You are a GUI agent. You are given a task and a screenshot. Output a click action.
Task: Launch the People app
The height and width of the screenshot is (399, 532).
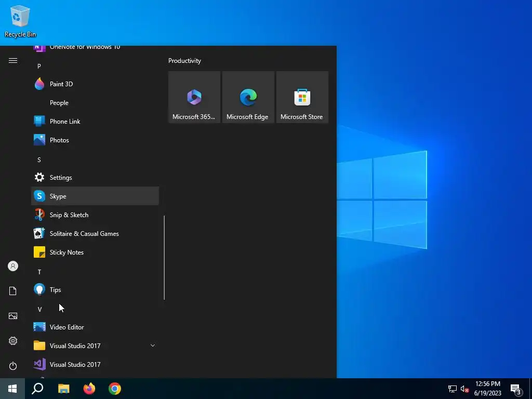coord(95,102)
